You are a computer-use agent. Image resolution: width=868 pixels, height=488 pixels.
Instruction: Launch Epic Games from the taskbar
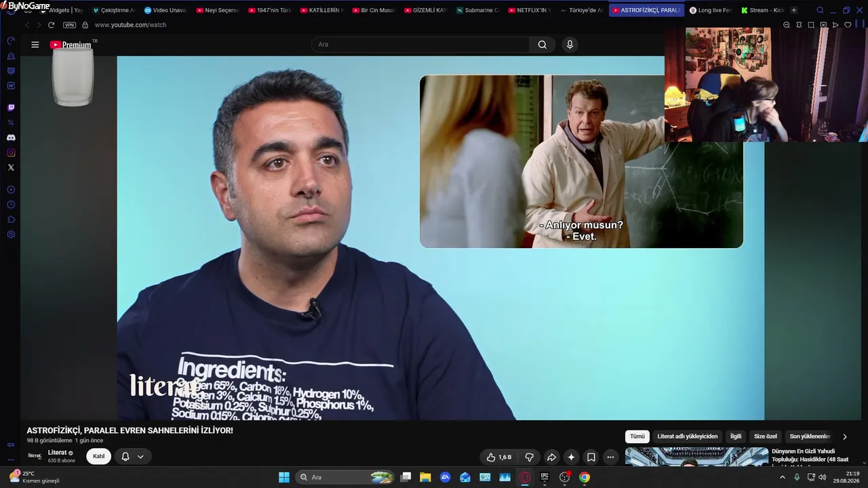(545, 477)
